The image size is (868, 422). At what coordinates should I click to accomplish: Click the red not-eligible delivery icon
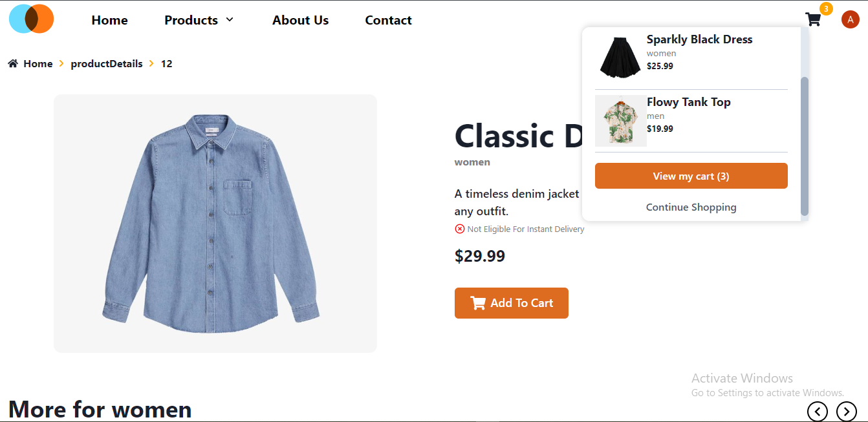(460, 229)
